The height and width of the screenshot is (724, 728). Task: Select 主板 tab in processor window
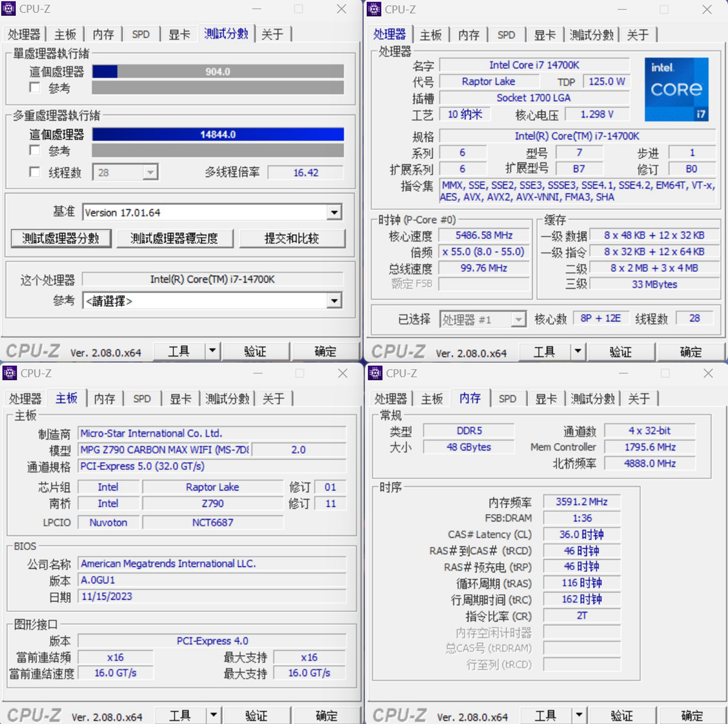[430, 35]
